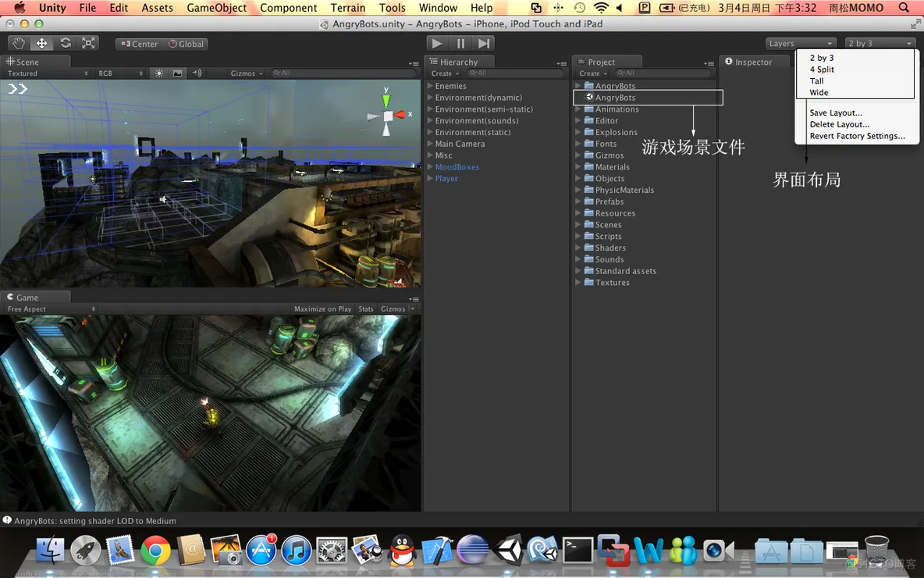Image resolution: width=924 pixels, height=578 pixels.
Task: Open Finder from the Dock
Action: coord(51,551)
